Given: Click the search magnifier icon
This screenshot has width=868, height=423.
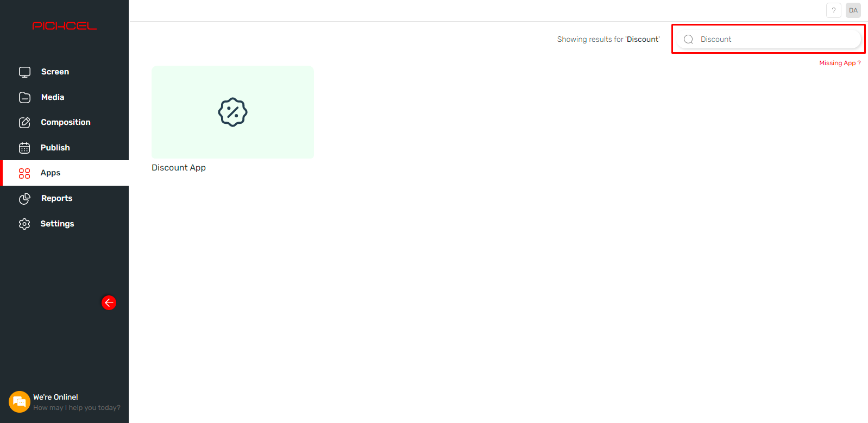Looking at the screenshot, I should pos(688,39).
